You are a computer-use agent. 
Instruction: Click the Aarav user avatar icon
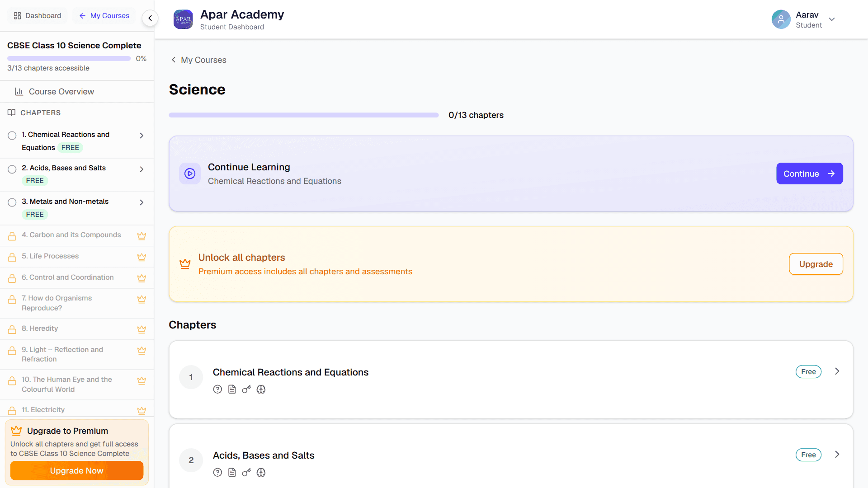point(781,19)
